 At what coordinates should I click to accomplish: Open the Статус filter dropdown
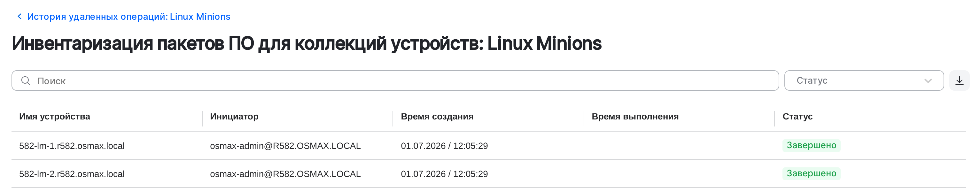[864, 81]
